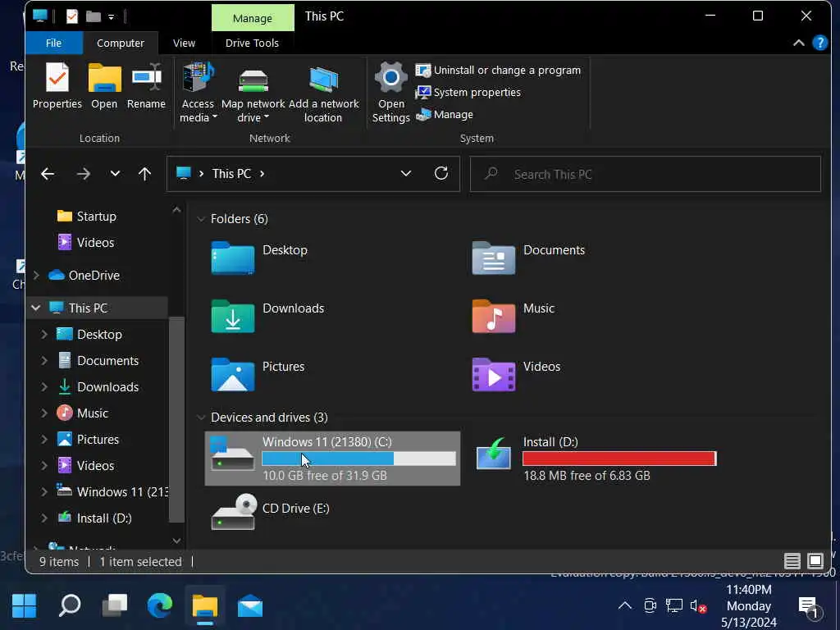Expand the OneDrive tree node
The height and width of the screenshot is (630, 840).
pyautogui.click(x=36, y=276)
